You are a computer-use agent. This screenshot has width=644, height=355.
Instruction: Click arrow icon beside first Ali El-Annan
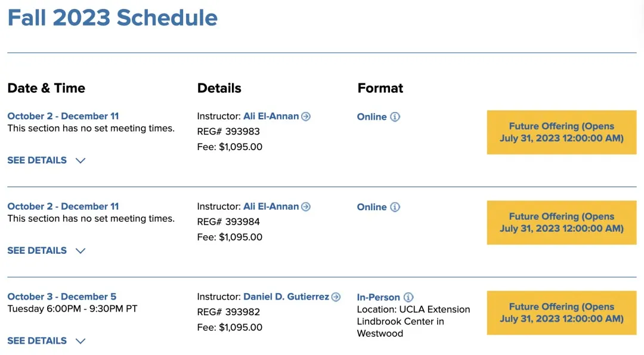point(306,117)
